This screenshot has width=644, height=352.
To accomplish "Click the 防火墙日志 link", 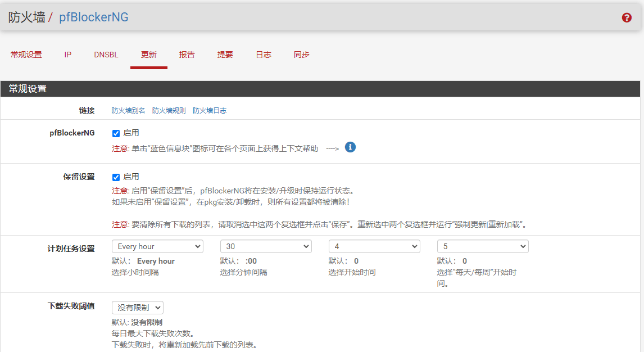I will point(210,111).
